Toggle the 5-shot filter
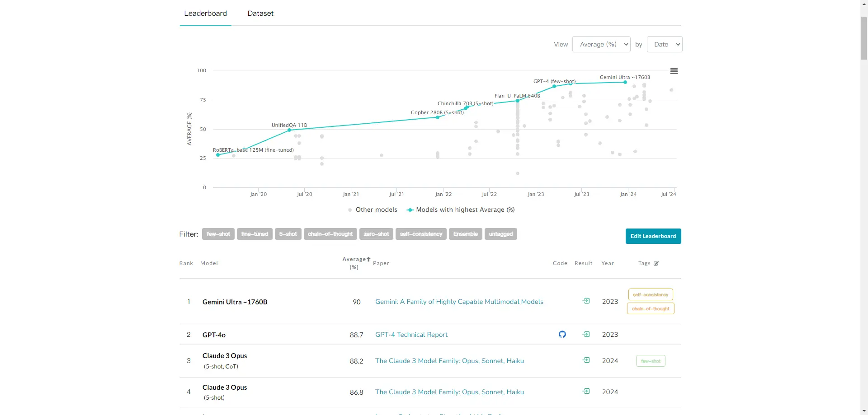868x415 pixels. [x=288, y=234]
